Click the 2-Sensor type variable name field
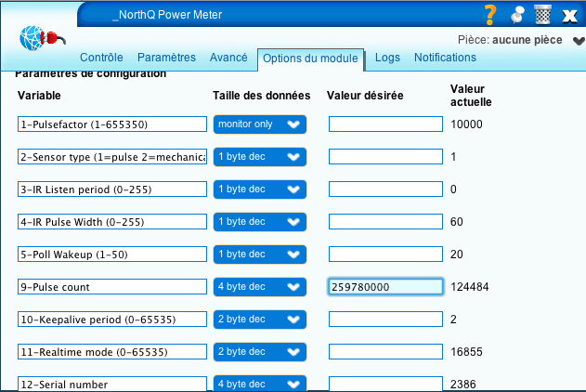The width and height of the screenshot is (586, 392). pyautogui.click(x=112, y=157)
